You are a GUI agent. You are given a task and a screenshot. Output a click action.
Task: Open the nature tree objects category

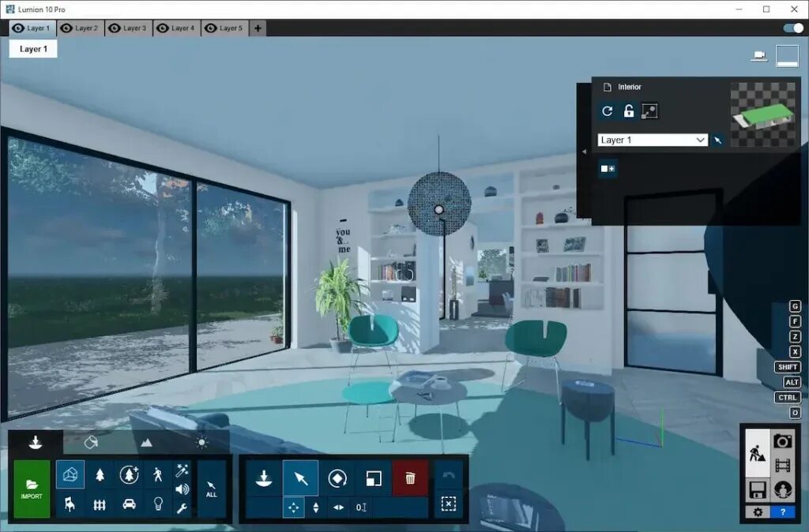point(100,474)
